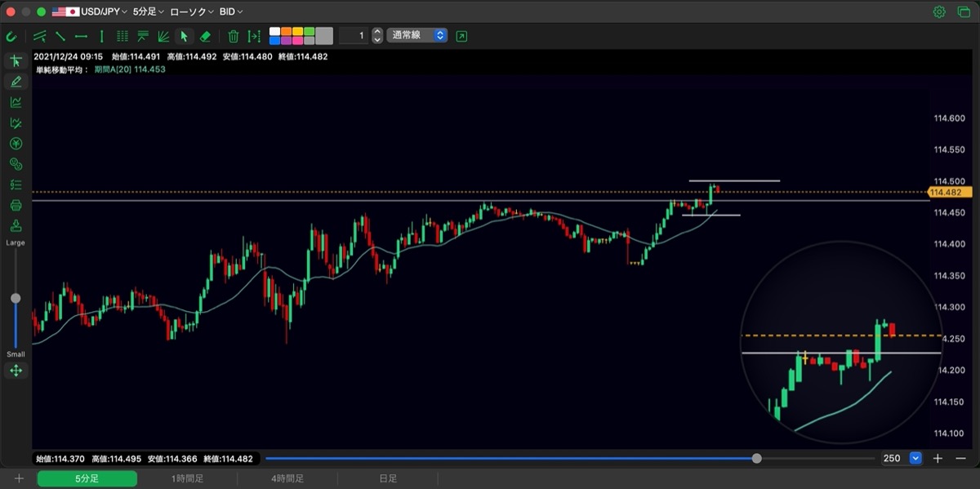Screen dimensions: 980x489
Task: Select the 5分足 tab
Action: pyautogui.click(x=87, y=479)
